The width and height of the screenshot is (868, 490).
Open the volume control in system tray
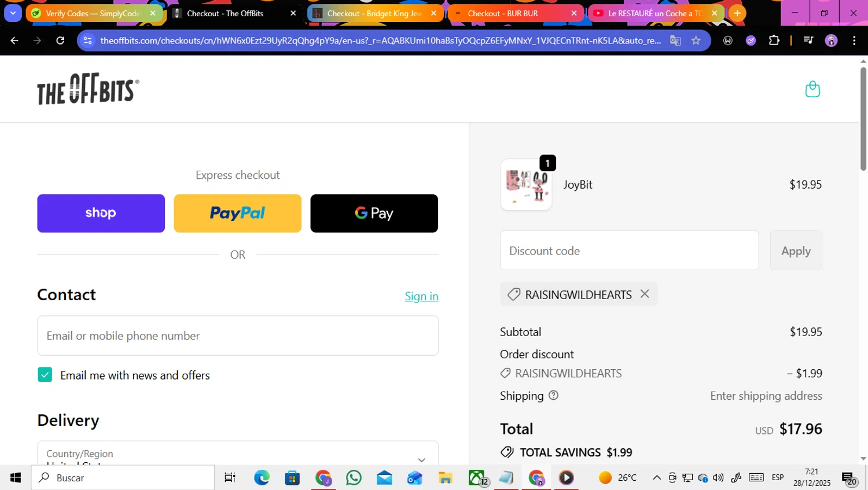tap(718, 477)
